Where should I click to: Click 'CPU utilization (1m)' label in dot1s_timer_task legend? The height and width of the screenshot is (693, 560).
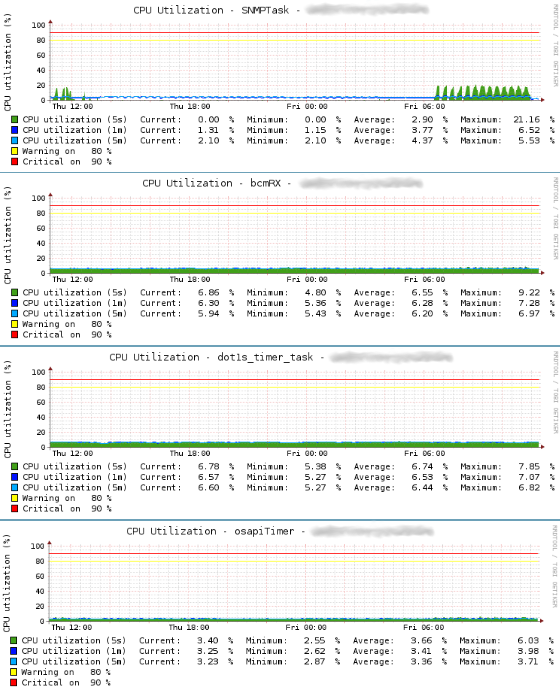coord(75,477)
